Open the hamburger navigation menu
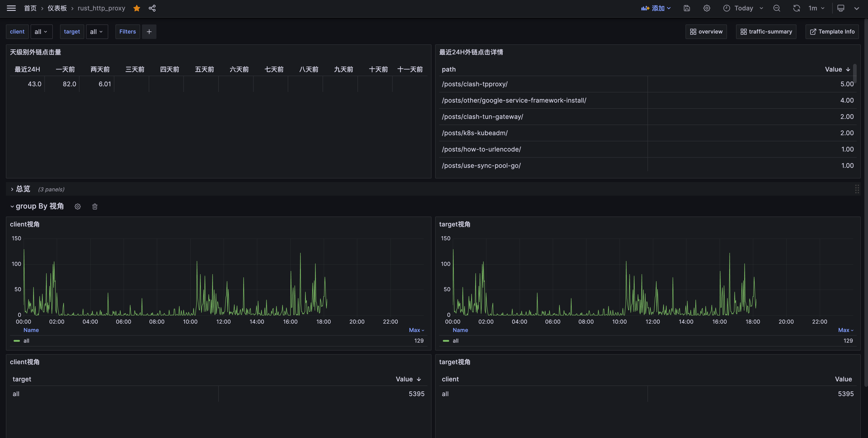This screenshot has height=438, width=868. (11, 8)
